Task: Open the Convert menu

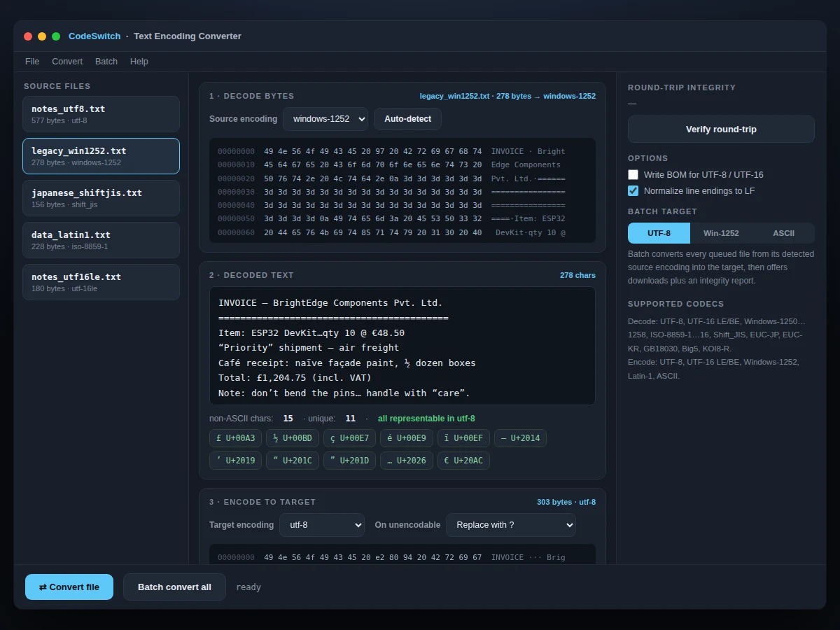Action: (x=67, y=62)
